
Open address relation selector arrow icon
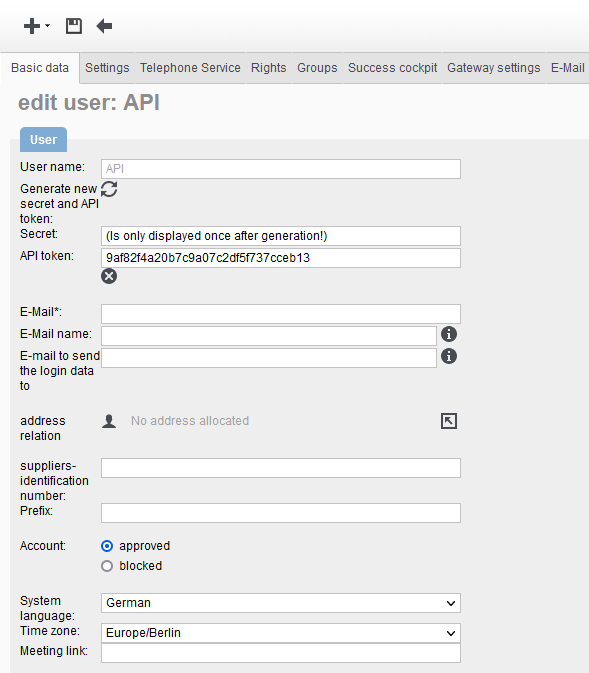point(449,421)
